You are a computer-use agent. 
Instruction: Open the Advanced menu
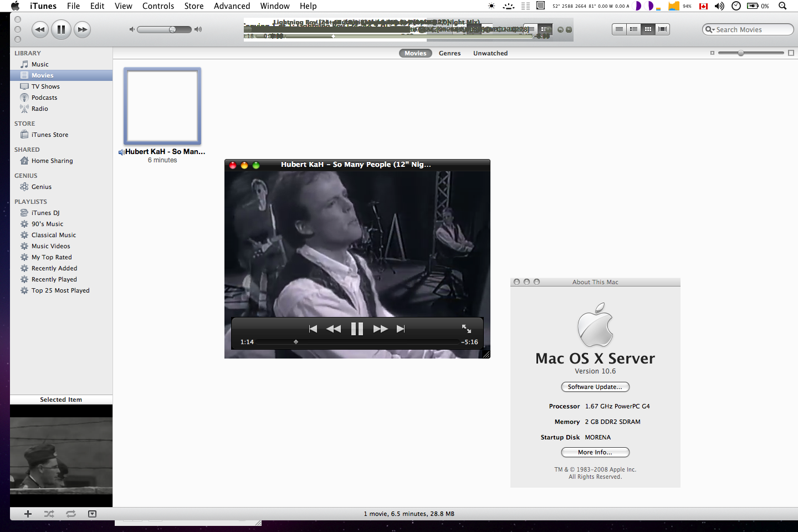[232, 6]
